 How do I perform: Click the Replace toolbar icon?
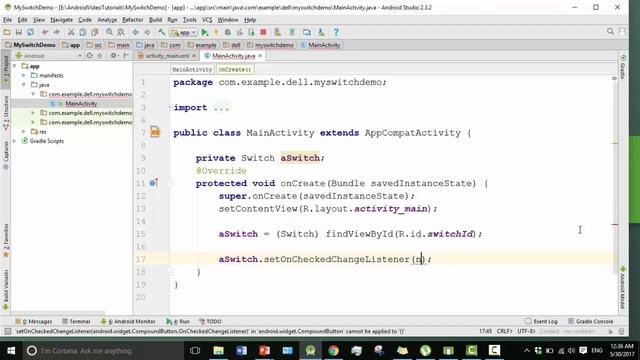point(121,32)
